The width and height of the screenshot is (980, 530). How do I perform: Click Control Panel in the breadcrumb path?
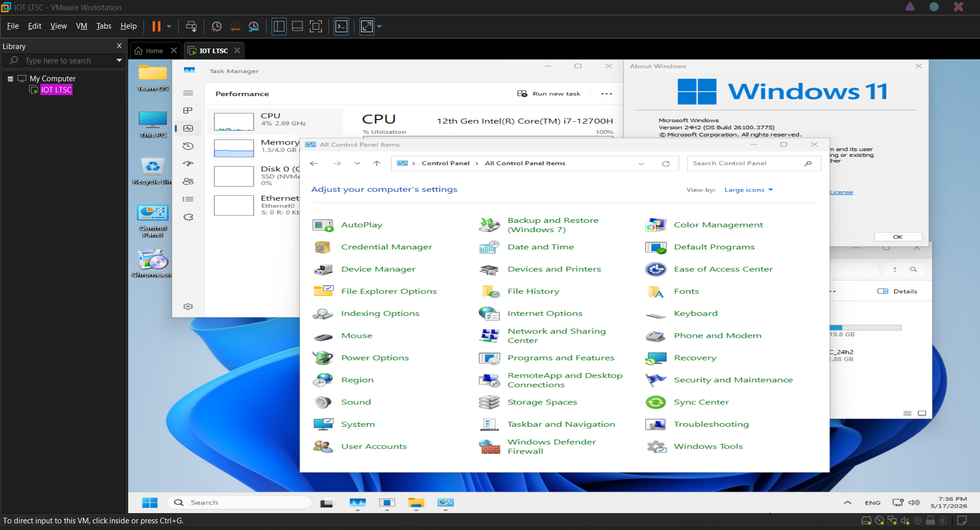tap(445, 164)
